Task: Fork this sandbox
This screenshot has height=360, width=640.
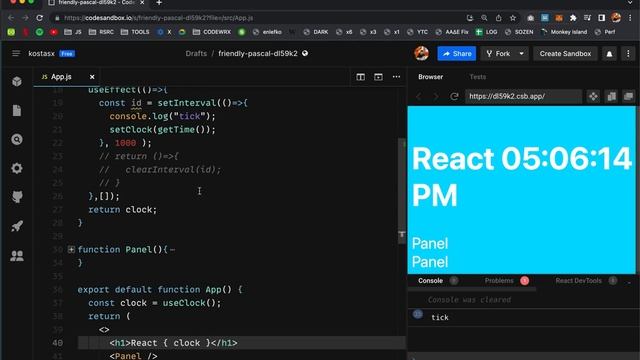Action: [498, 53]
